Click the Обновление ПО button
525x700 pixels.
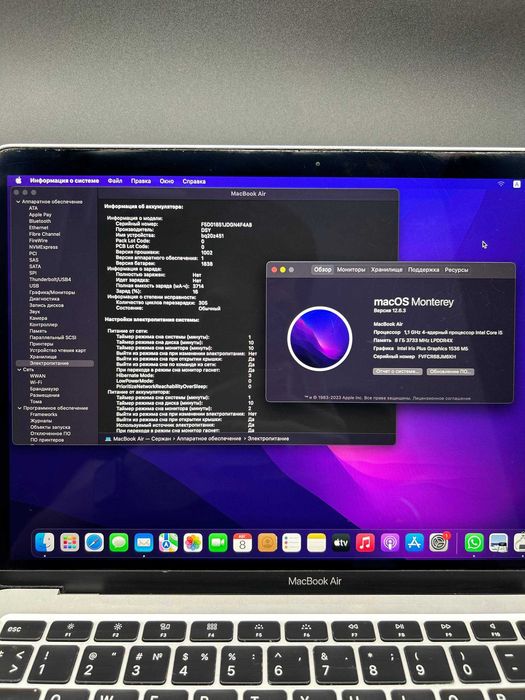point(450,371)
